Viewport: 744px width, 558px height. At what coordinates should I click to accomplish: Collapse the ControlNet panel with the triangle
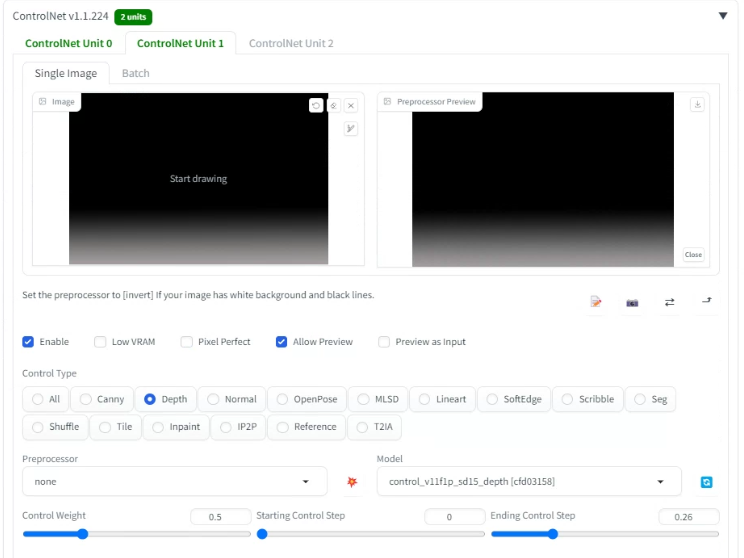coord(723,16)
